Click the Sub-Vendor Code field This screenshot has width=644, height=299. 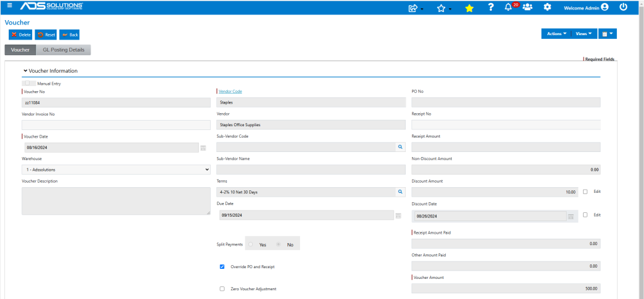[x=306, y=147]
